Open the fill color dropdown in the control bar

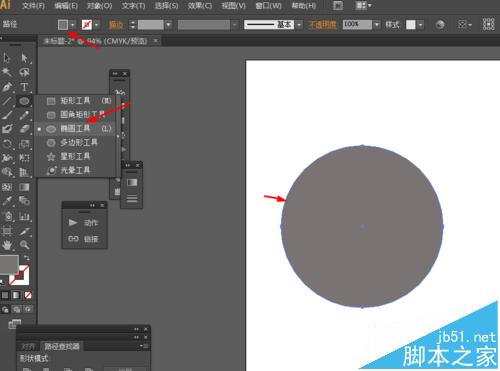(x=73, y=25)
